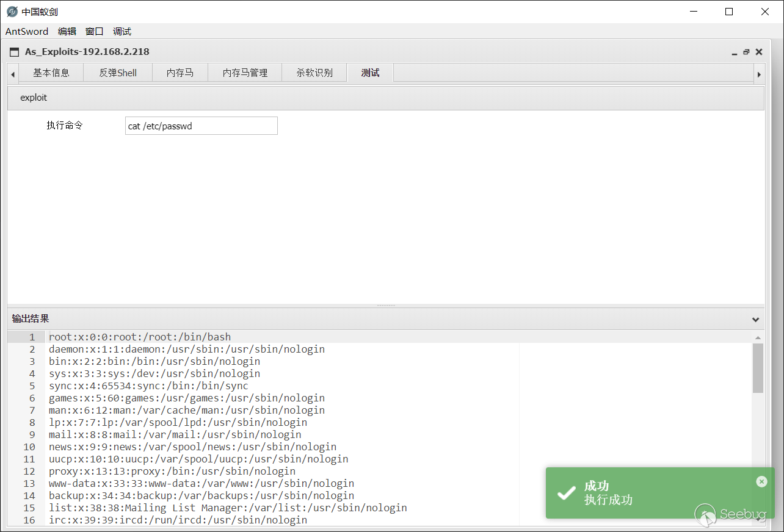This screenshot has width=784, height=532.
Task: Click the news:x:9:9 output line
Action: coord(193,447)
